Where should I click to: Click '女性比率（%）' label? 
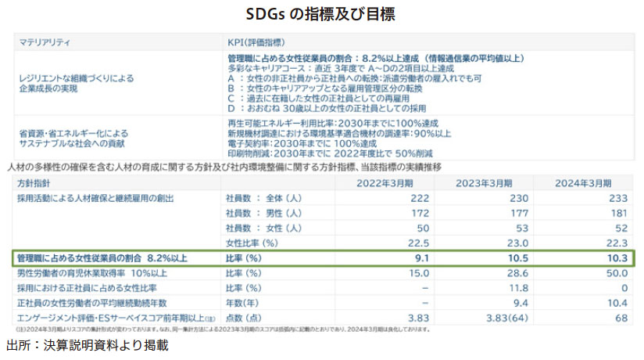252,243
